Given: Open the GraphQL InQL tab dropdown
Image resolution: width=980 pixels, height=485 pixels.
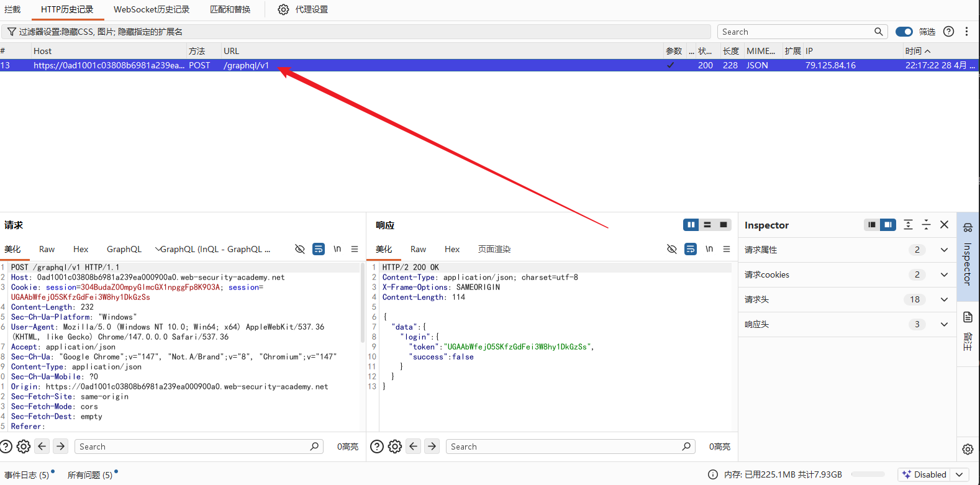Looking at the screenshot, I should (x=213, y=249).
